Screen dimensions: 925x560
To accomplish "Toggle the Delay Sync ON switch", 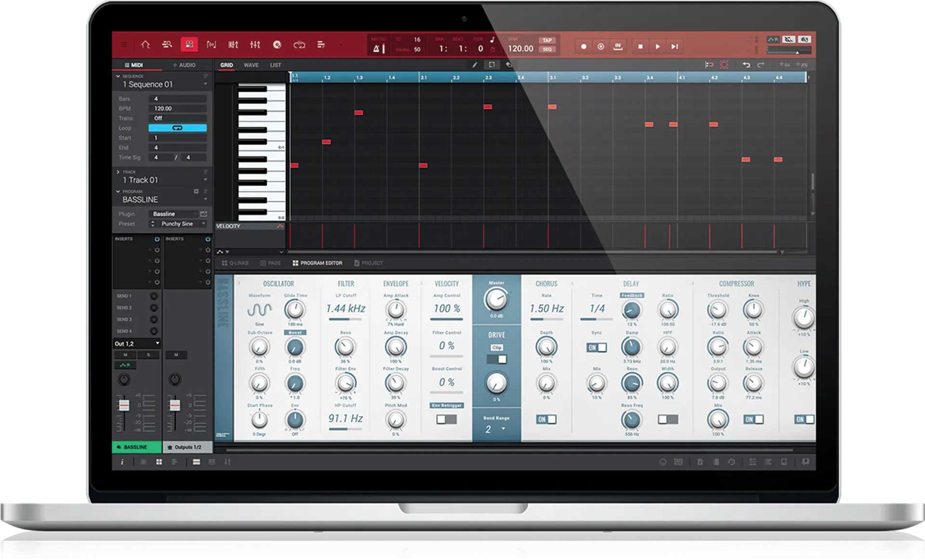I will [x=596, y=348].
